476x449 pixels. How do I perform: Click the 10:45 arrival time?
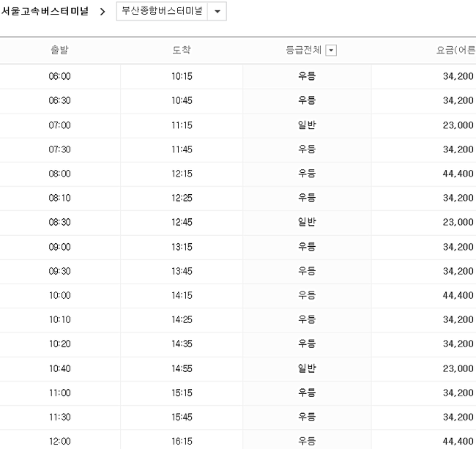coord(182,100)
